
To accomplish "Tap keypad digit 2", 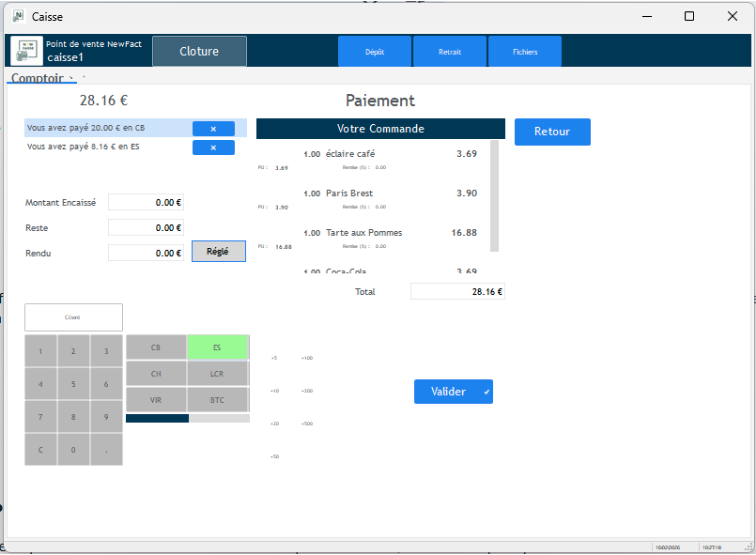I will tap(73, 351).
